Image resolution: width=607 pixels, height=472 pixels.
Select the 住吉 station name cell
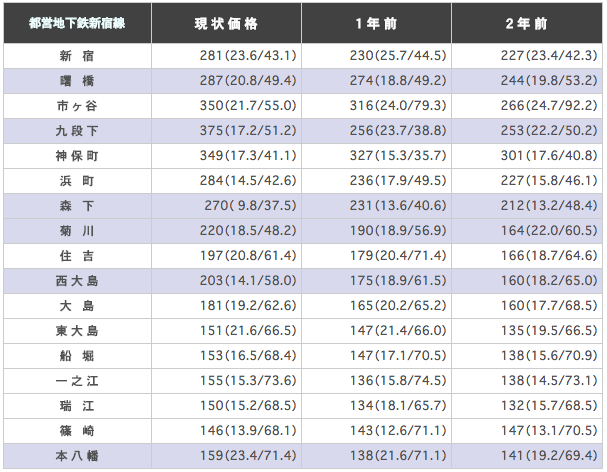click(x=77, y=256)
